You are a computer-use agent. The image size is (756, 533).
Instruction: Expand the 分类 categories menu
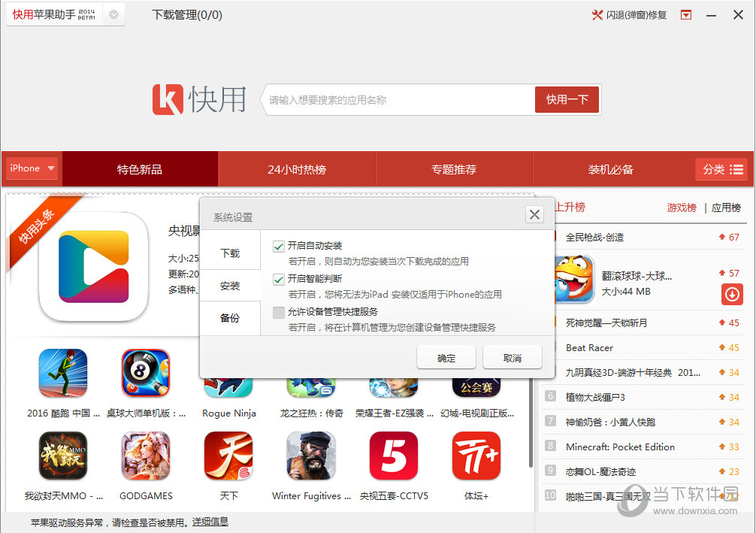721,168
